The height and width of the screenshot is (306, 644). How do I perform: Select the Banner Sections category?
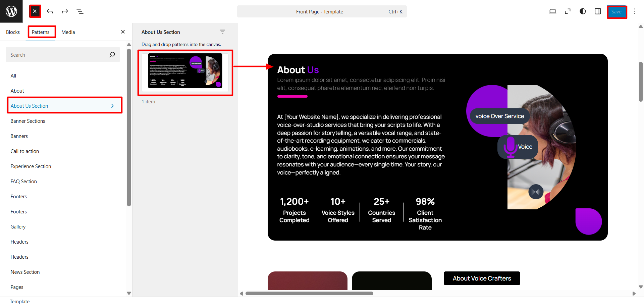[28, 121]
